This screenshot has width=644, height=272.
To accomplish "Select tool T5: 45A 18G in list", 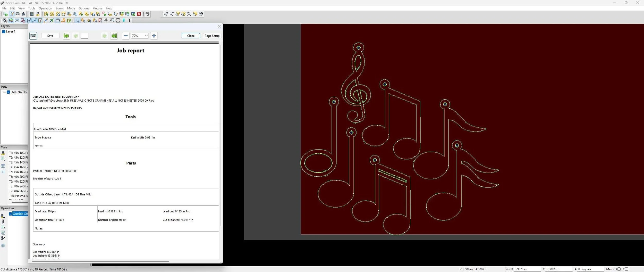I will (x=18, y=172).
